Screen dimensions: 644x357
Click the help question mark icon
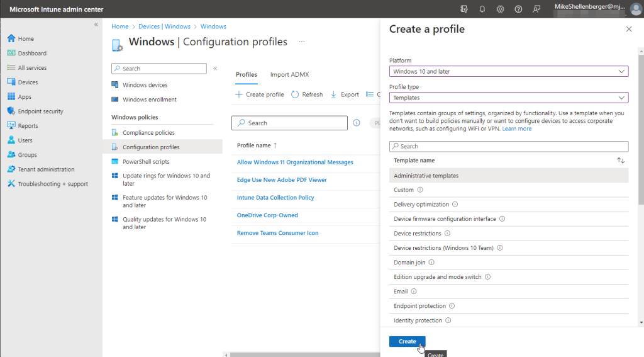518,9
